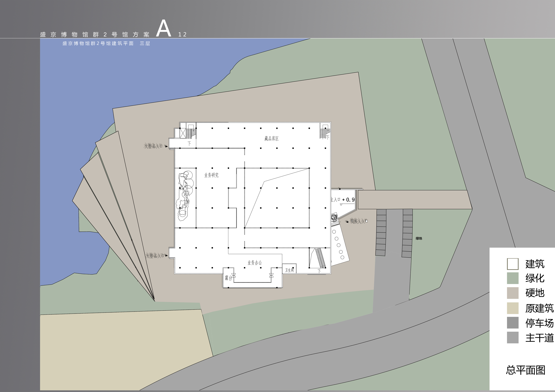Click the 露台 terrace label
This screenshot has width=555, height=392.
click(228, 278)
